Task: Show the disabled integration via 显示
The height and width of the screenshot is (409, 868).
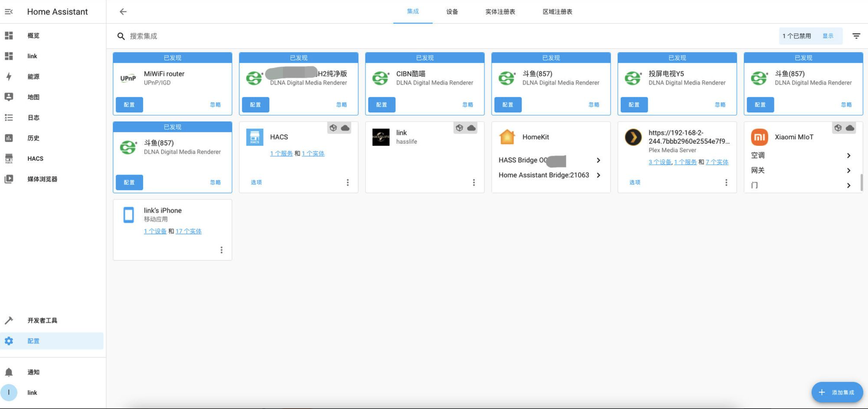Action: [x=827, y=36]
